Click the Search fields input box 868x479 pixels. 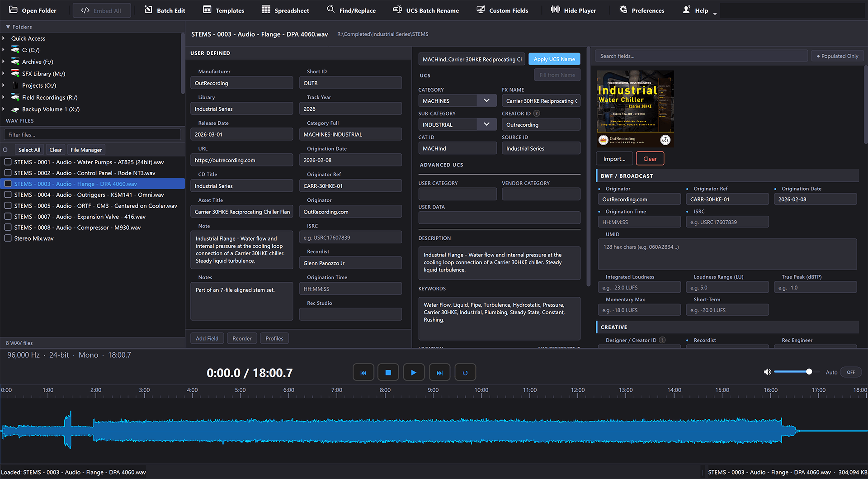pos(701,56)
